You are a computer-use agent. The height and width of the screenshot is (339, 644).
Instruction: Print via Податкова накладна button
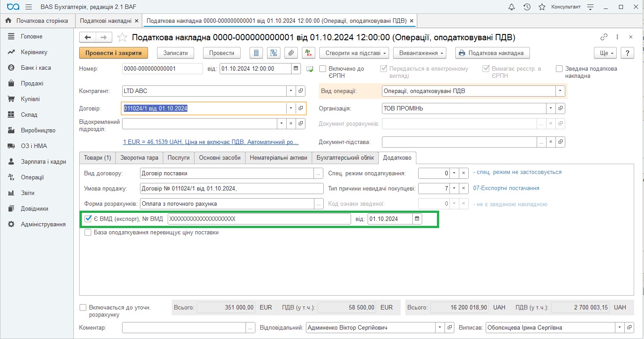pos(492,53)
